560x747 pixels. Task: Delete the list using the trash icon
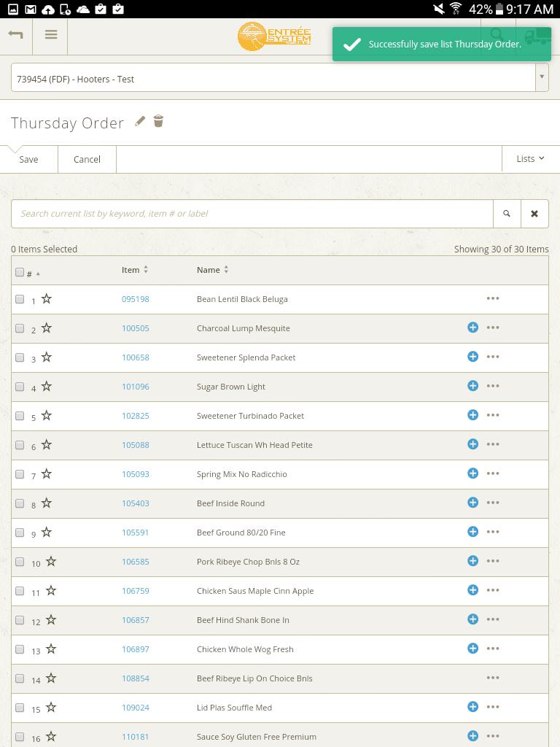pos(158,122)
